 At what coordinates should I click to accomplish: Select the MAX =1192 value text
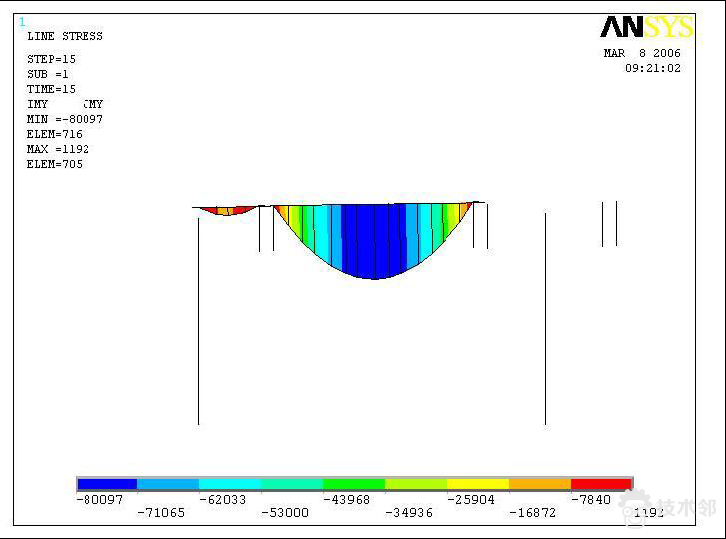58,149
